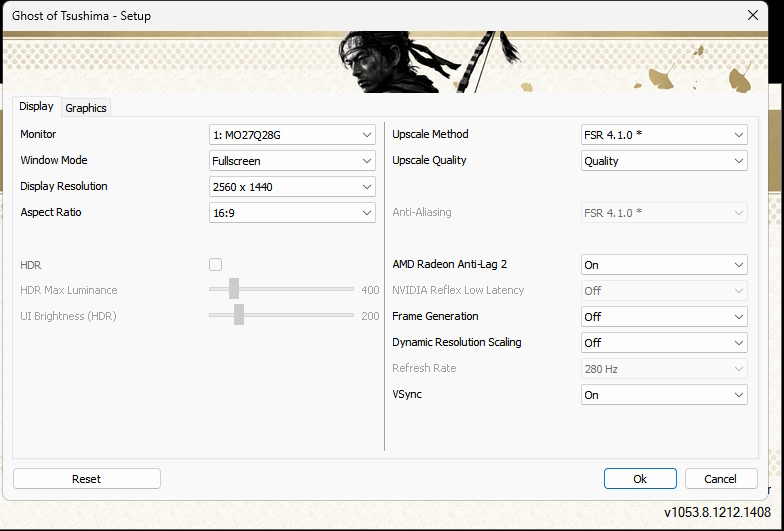
Task: Switch to the Graphics tab
Action: pyautogui.click(x=86, y=108)
